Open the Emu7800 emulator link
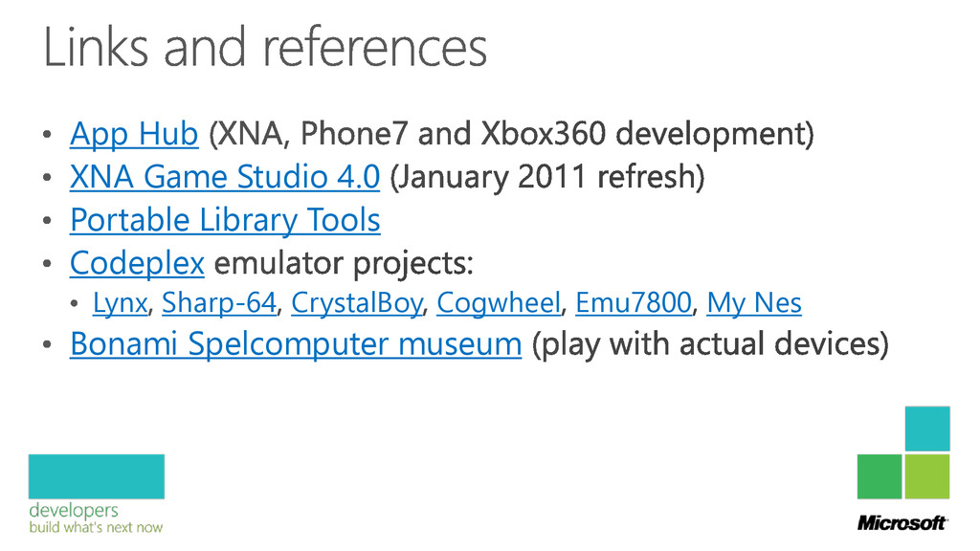The image size is (980, 551). (634, 303)
